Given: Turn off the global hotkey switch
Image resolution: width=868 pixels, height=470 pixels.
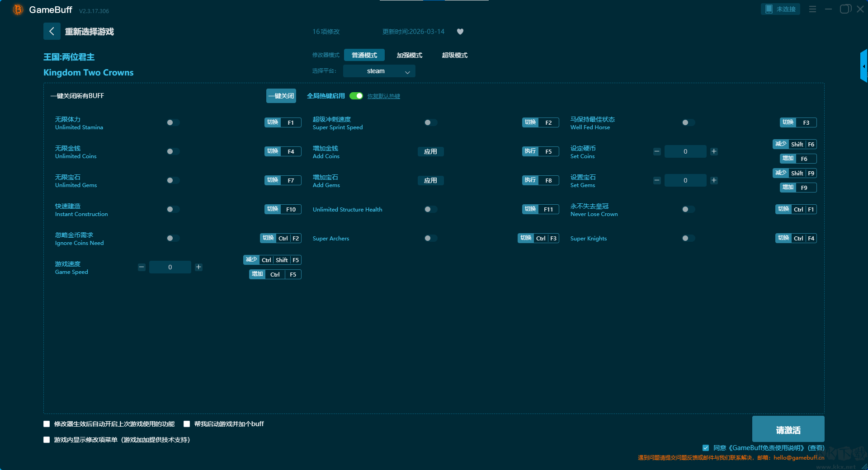Looking at the screenshot, I should tap(356, 96).
